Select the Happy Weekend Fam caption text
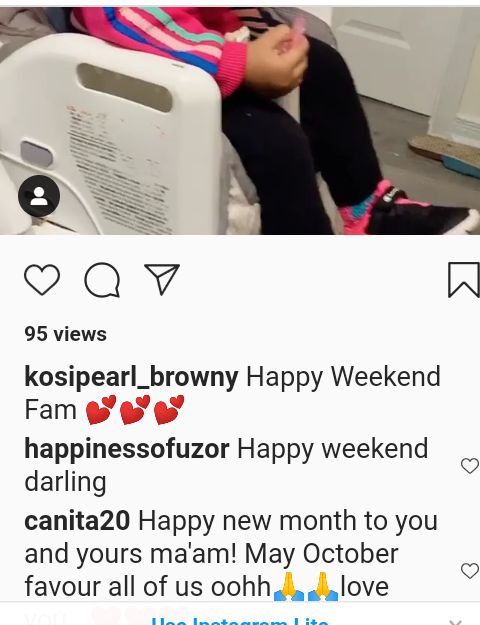 [232, 393]
